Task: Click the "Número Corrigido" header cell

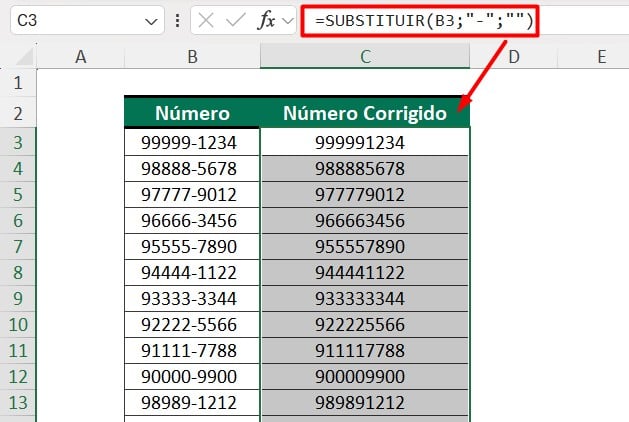Action: (365, 113)
